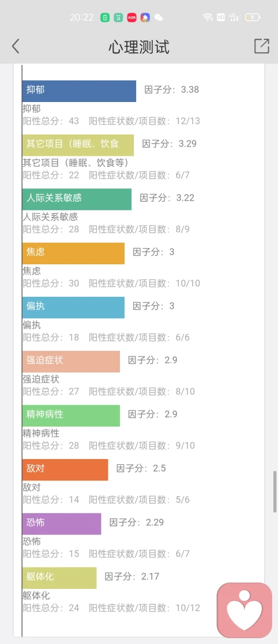Select the light green 精神病性 bar
Image resolution: width=278 pixels, height=644 pixels.
coord(71,416)
